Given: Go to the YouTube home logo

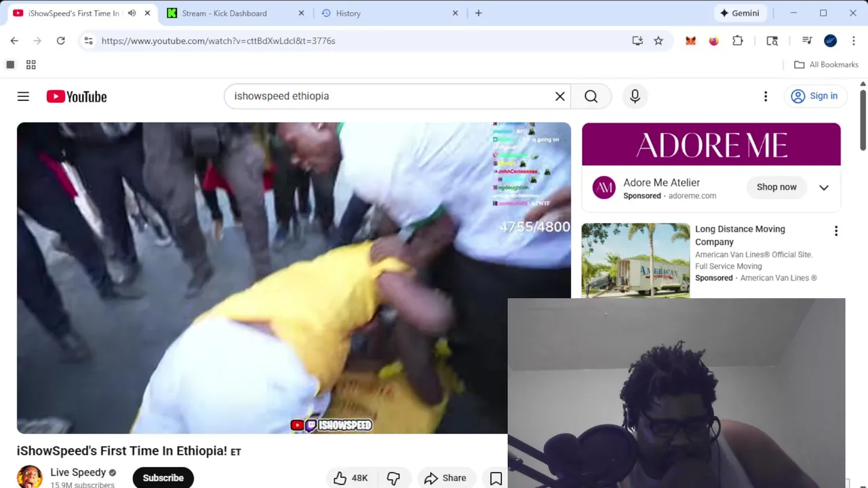Looking at the screenshot, I should (77, 96).
